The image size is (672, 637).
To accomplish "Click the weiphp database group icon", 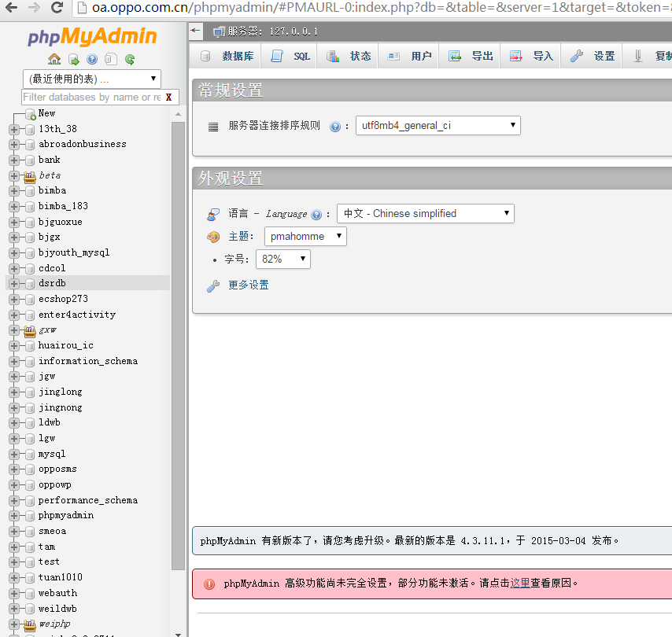I will [30, 625].
